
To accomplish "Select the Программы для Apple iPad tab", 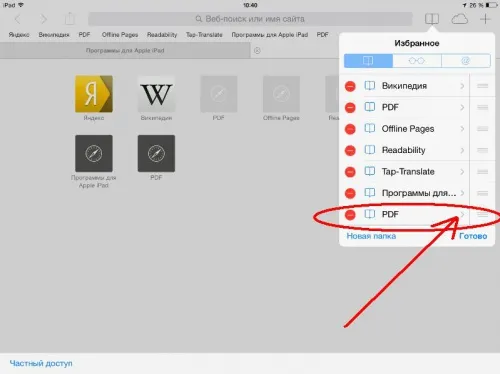I will point(125,51).
